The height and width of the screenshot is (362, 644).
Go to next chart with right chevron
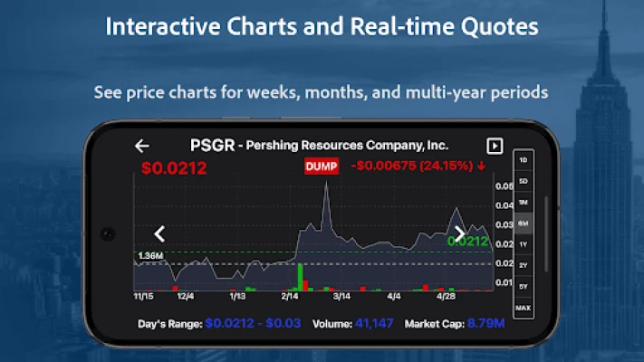tap(460, 234)
